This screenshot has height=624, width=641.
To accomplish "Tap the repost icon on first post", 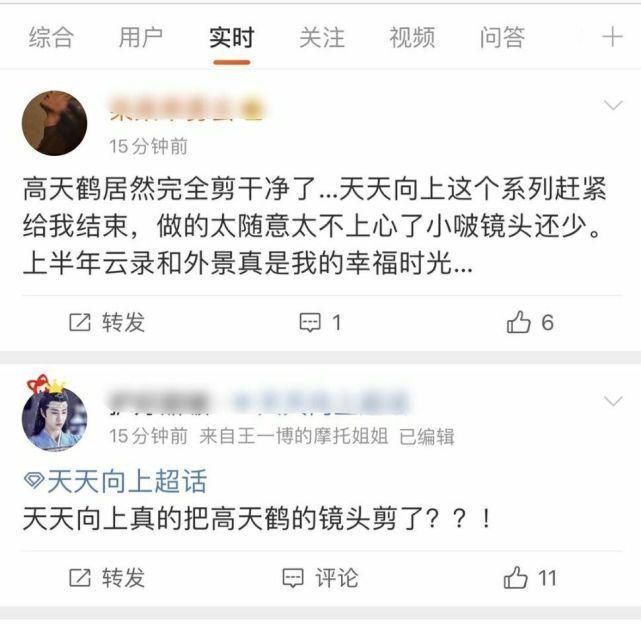I will 80,322.
